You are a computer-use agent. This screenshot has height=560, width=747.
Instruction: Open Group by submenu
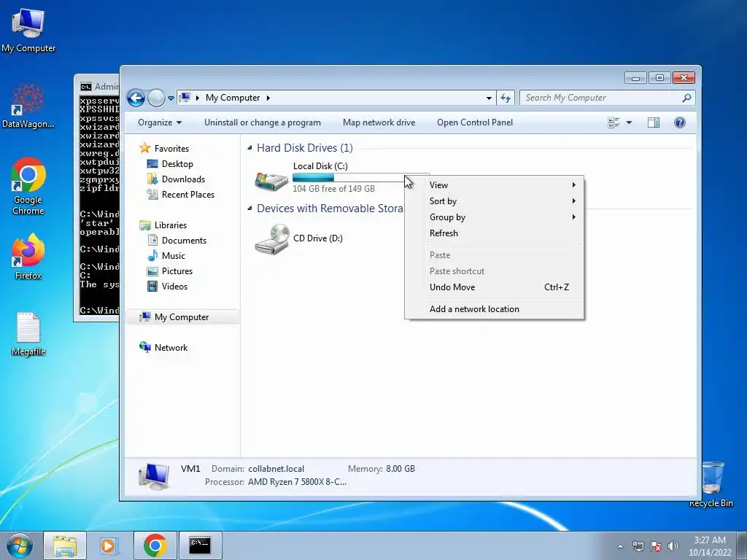pyautogui.click(x=495, y=217)
